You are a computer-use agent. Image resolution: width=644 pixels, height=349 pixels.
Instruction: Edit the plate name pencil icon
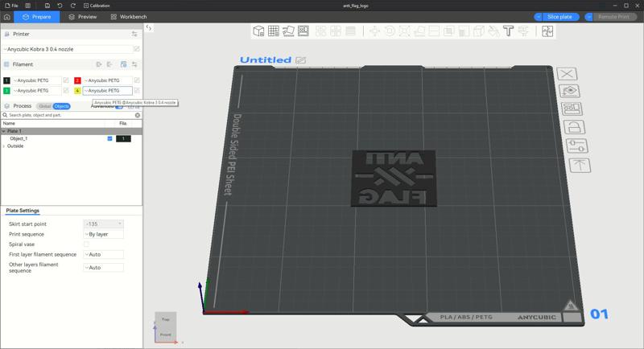300,60
